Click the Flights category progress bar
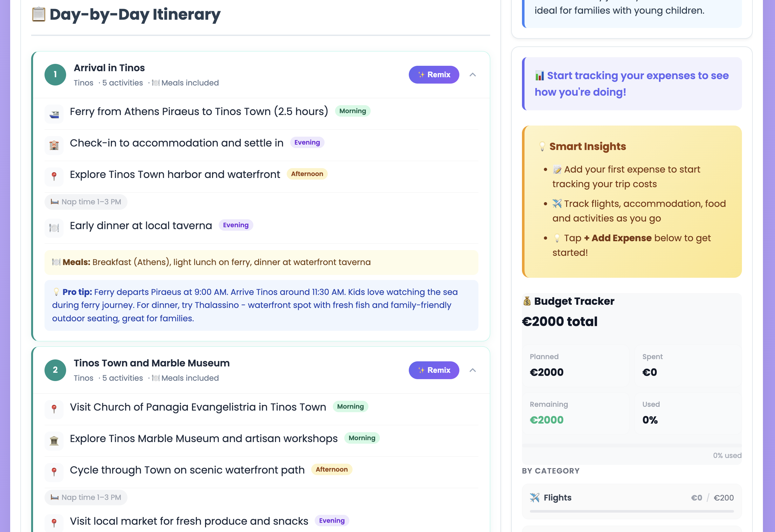This screenshot has width=775, height=532. pos(632,511)
